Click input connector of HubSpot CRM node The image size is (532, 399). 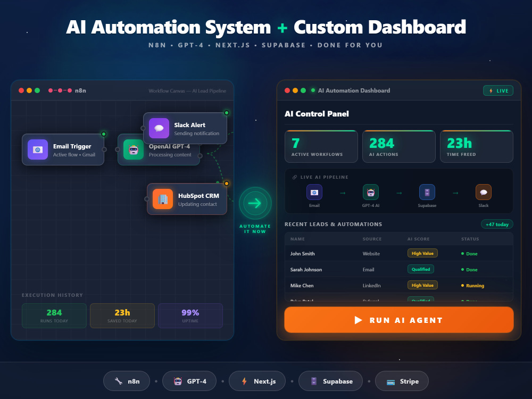click(x=147, y=199)
